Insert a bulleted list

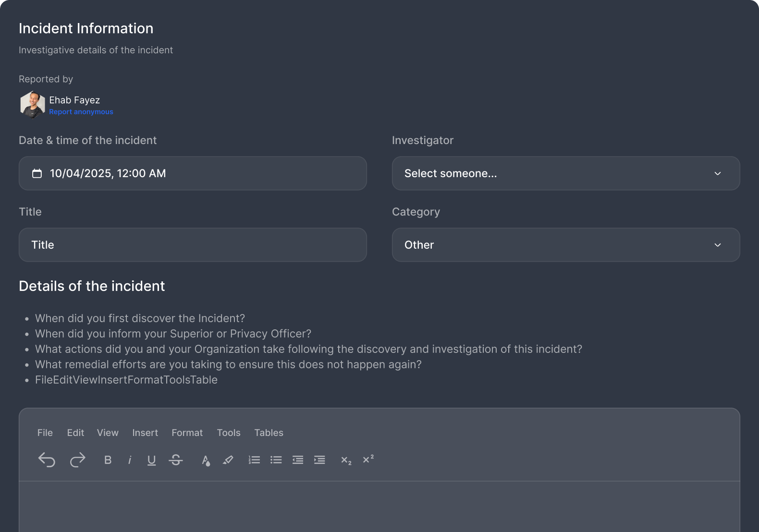276,460
